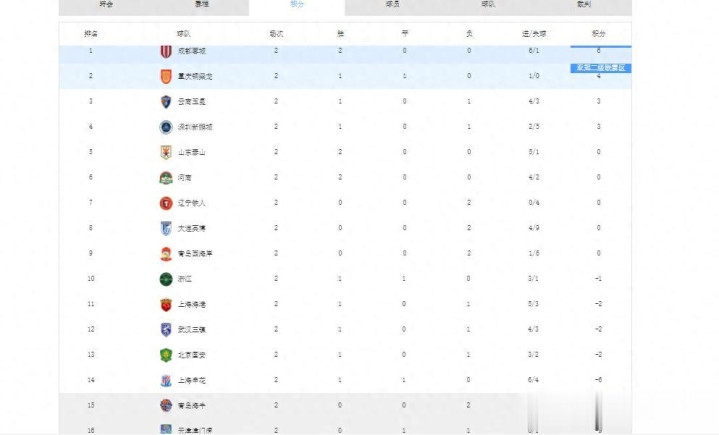
Task: Switch to the 赛程 tab
Action: 202,5
